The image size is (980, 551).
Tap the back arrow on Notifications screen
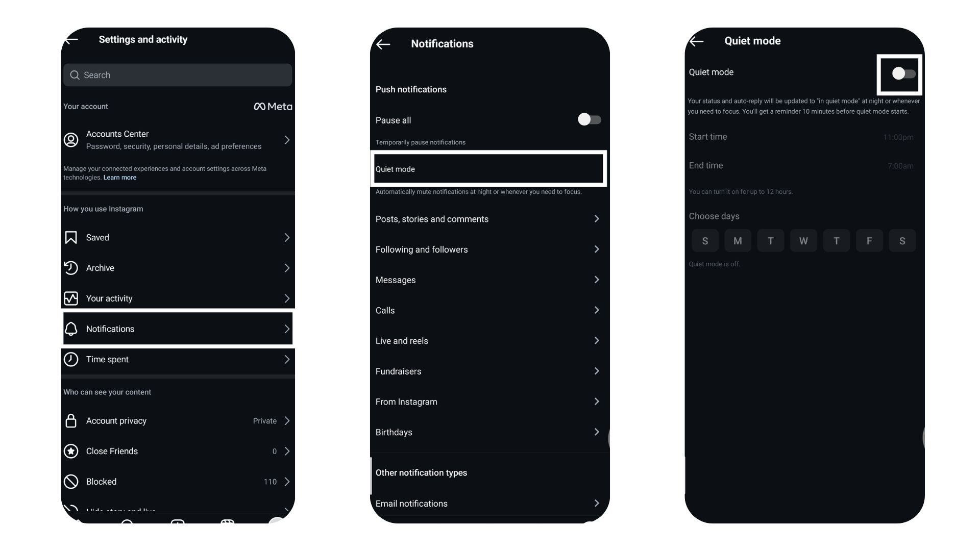coord(384,43)
